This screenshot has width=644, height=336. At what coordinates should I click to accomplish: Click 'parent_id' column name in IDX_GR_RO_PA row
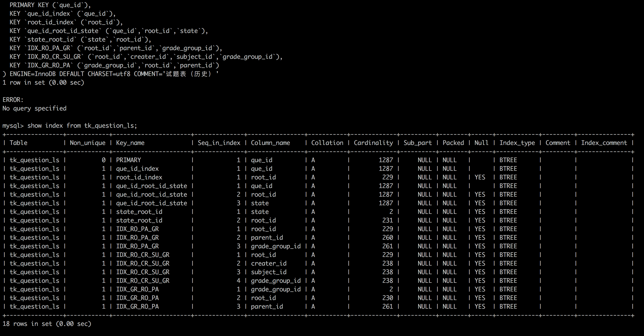pyautogui.click(x=267, y=307)
